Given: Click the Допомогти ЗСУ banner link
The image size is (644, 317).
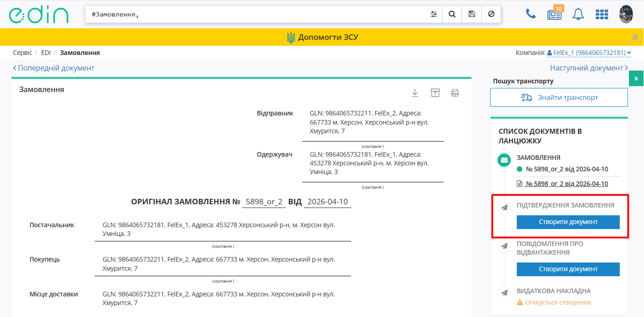Looking at the screenshot, I should coord(322,37).
